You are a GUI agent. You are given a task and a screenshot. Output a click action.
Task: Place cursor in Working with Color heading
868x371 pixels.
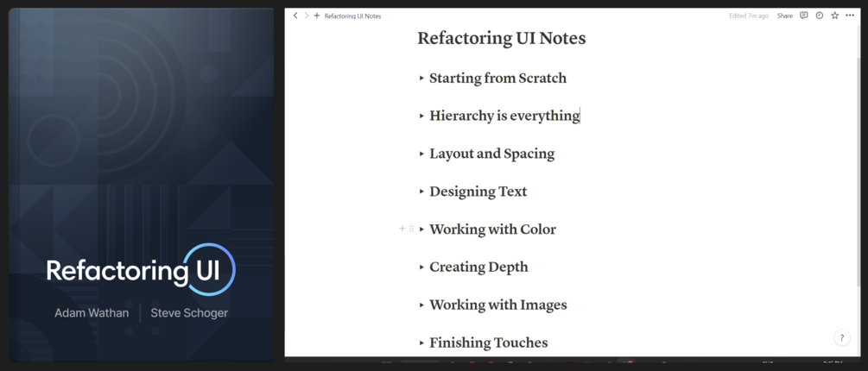click(492, 229)
